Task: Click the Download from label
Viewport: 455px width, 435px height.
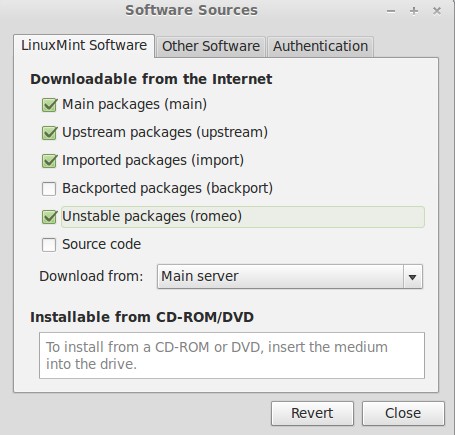Action: (91, 276)
